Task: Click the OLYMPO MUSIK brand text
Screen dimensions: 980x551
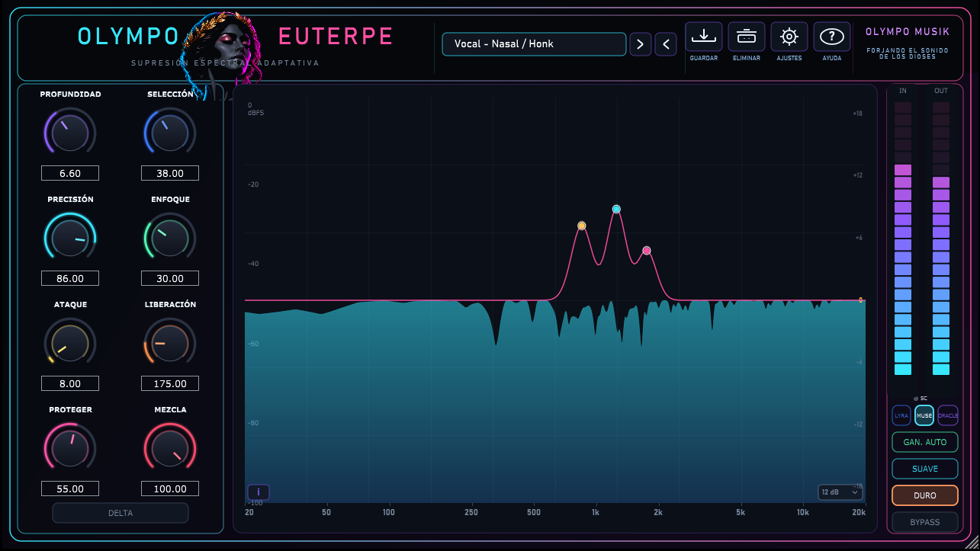Action: 908,32
